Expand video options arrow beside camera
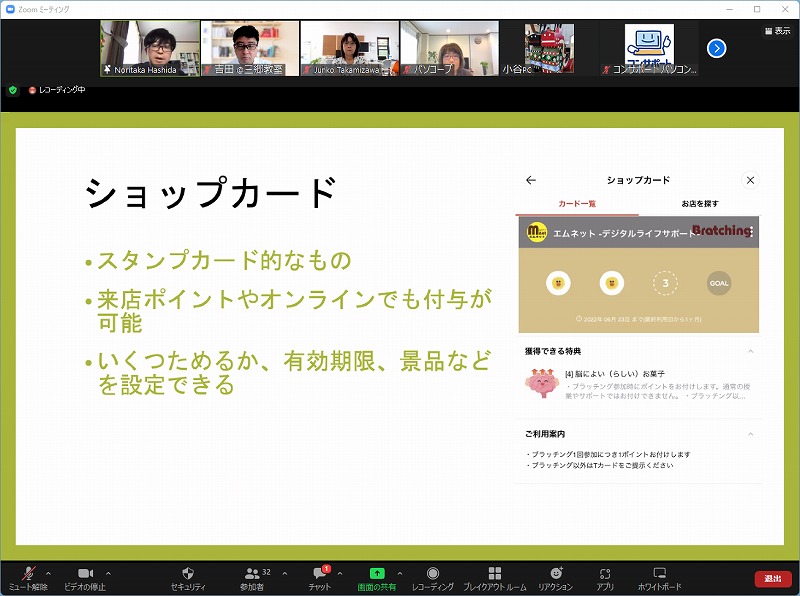The image size is (800, 596). coord(108,573)
